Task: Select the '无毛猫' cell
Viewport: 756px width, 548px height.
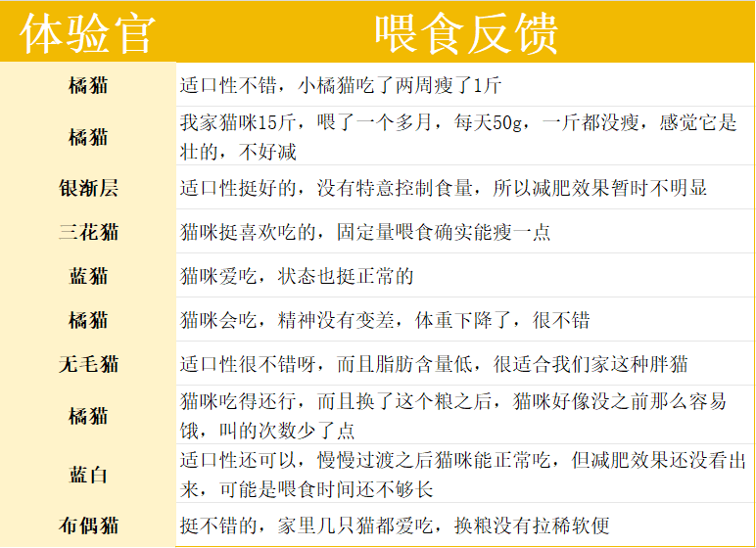Action: tap(88, 364)
